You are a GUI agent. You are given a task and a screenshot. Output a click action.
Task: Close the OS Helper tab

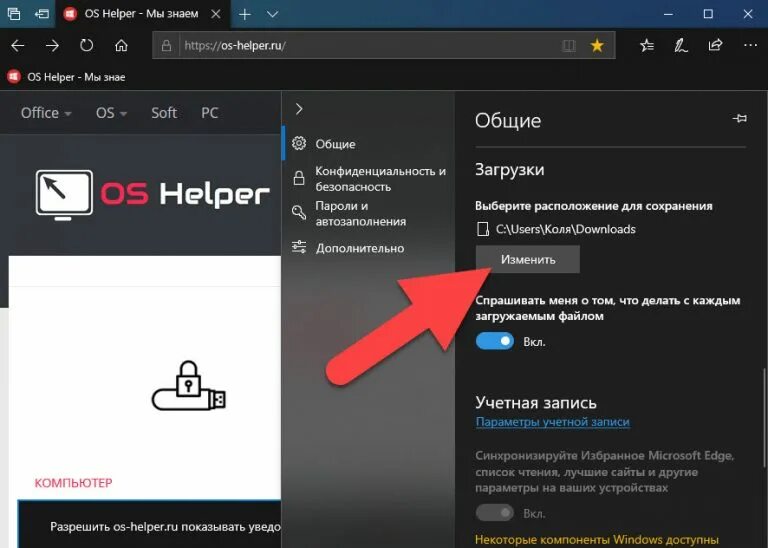(x=216, y=14)
